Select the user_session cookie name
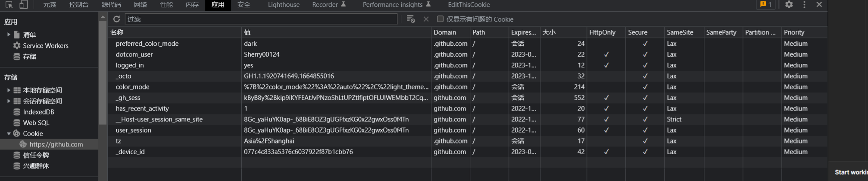The width and height of the screenshot is (868, 181). [x=133, y=130]
